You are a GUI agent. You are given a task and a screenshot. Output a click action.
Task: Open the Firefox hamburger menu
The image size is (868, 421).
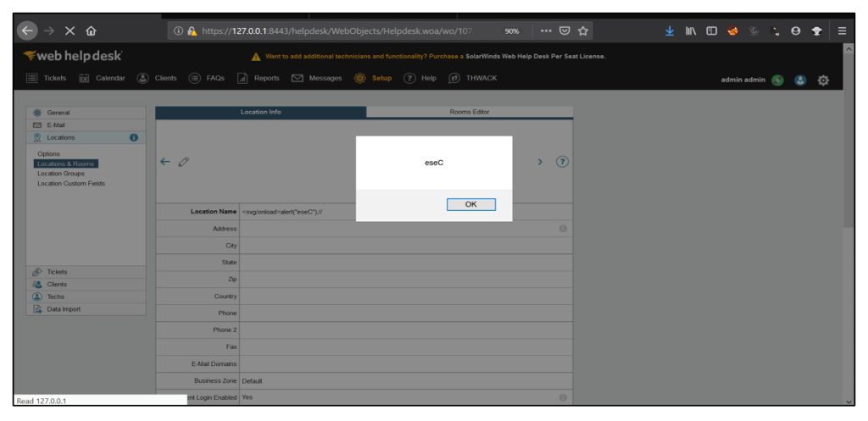point(842,31)
